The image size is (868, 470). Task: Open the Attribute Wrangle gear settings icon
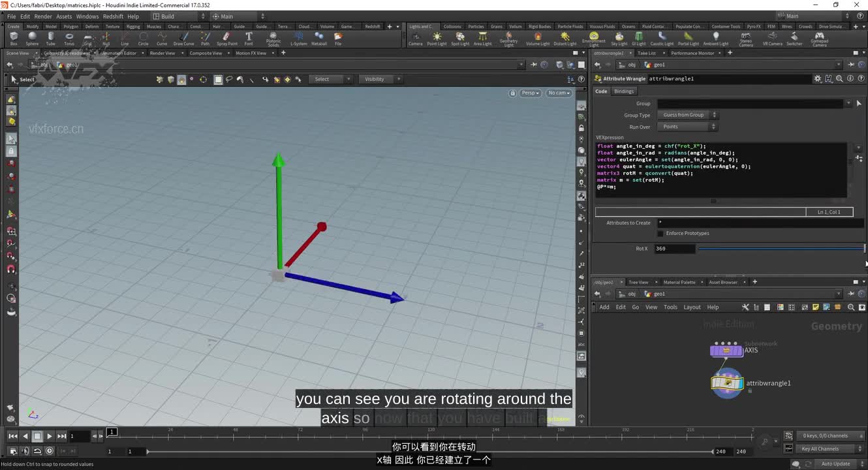(x=818, y=78)
